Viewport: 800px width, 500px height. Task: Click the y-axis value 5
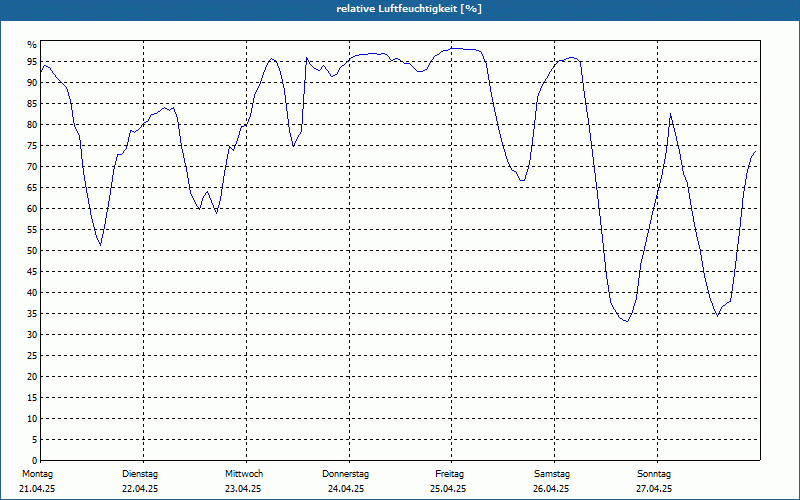point(34,439)
